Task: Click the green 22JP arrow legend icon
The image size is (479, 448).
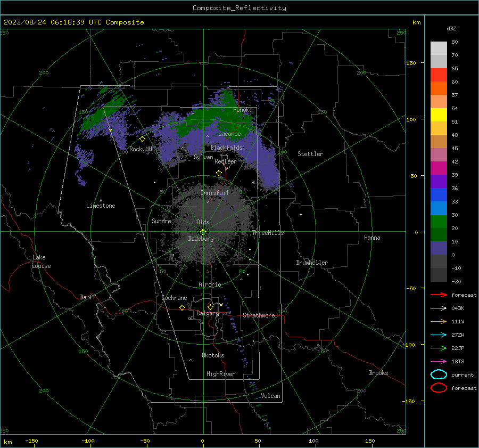Action: point(439,348)
